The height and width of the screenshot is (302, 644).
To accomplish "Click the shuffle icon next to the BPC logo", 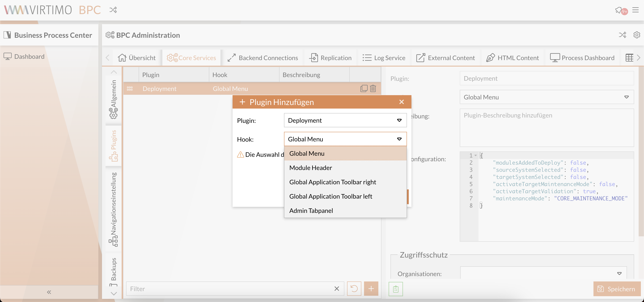I will (113, 10).
